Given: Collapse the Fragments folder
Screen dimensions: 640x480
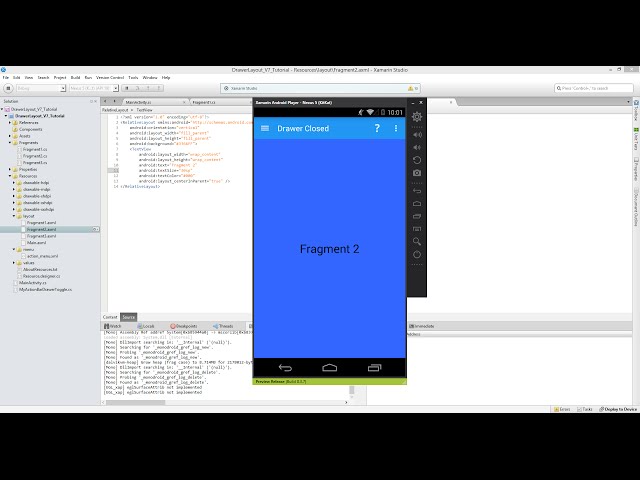Looking at the screenshot, I should [10, 142].
